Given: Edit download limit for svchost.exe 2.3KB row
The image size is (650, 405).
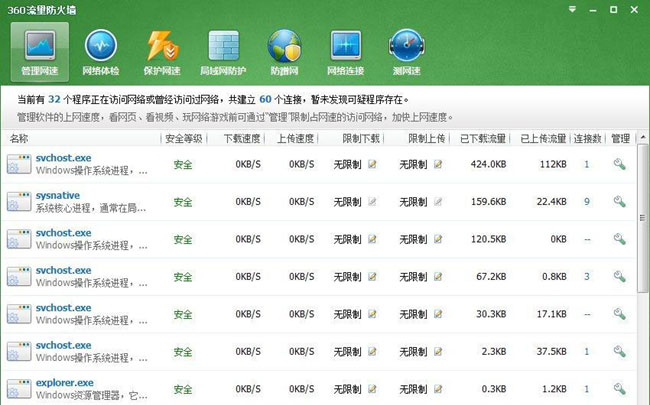Looking at the screenshot, I should (372, 352).
